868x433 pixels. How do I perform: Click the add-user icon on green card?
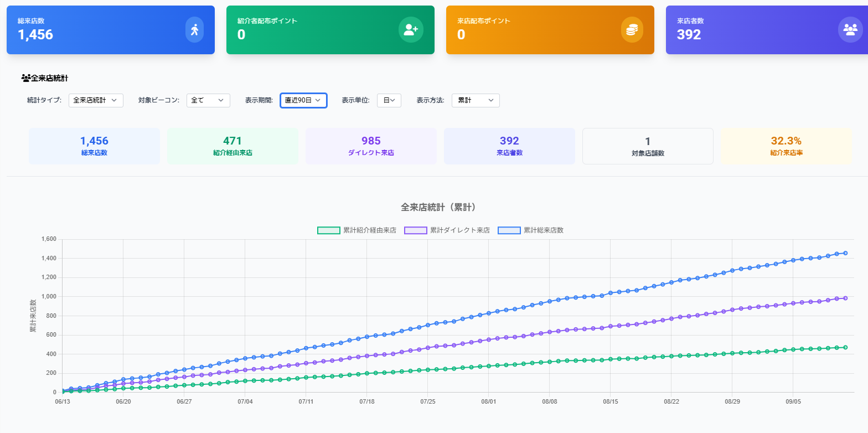(x=411, y=30)
